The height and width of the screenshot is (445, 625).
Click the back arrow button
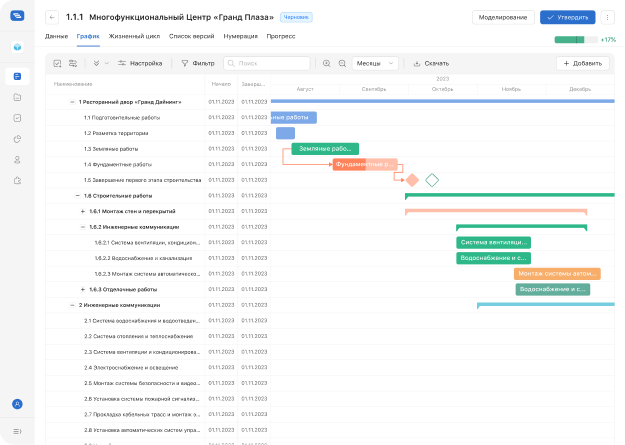pos(51,17)
